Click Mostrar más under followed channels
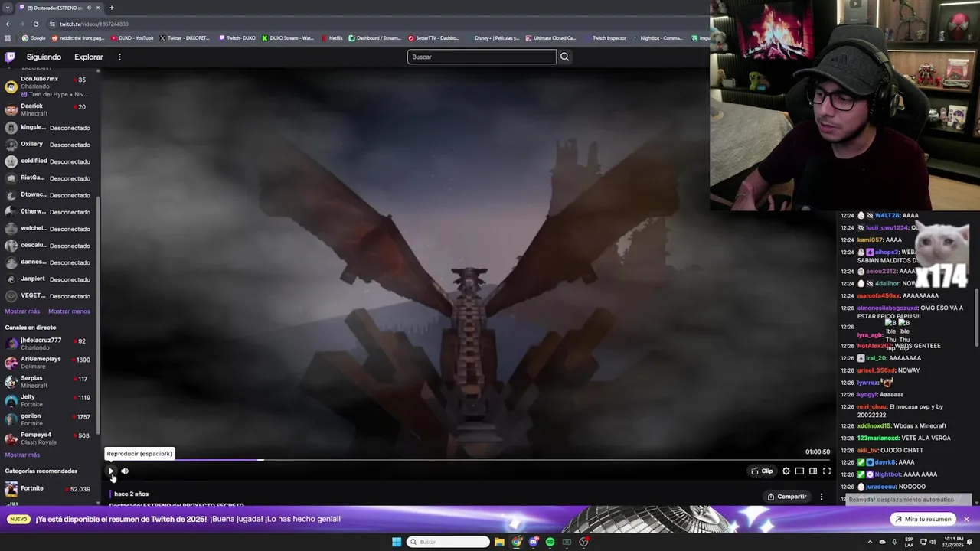 coord(22,311)
